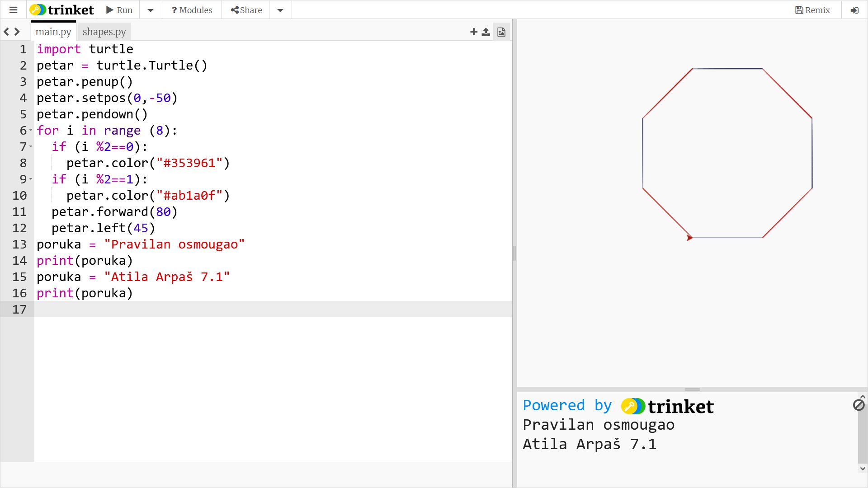The width and height of the screenshot is (868, 488).
Task: Collapse the if block fold on line 7
Action: tap(31, 147)
